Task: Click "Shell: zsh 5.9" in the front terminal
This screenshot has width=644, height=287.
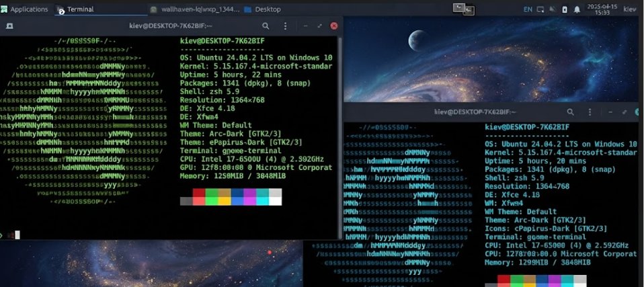Action: [210, 91]
